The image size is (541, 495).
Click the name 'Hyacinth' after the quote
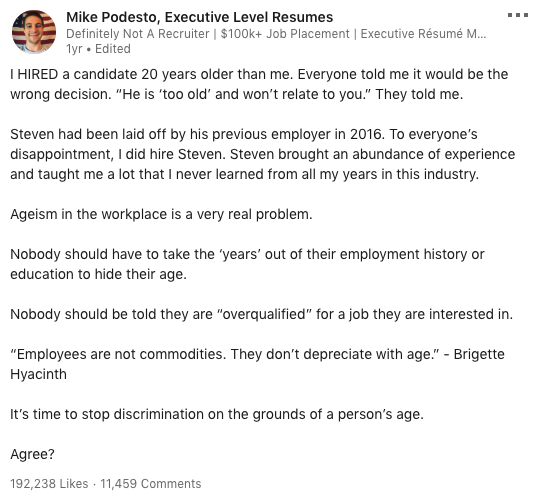38,374
